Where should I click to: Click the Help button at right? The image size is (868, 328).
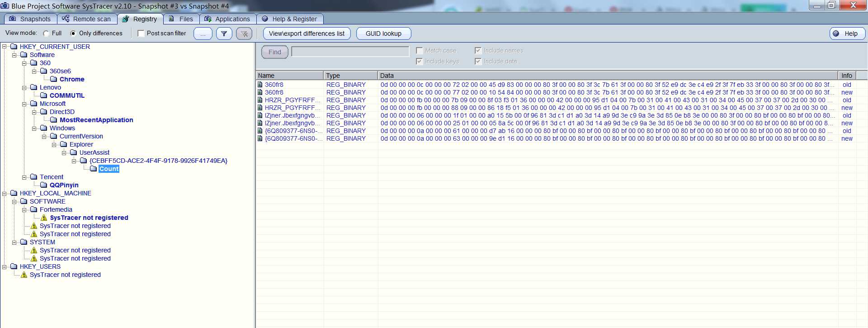pos(847,33)
